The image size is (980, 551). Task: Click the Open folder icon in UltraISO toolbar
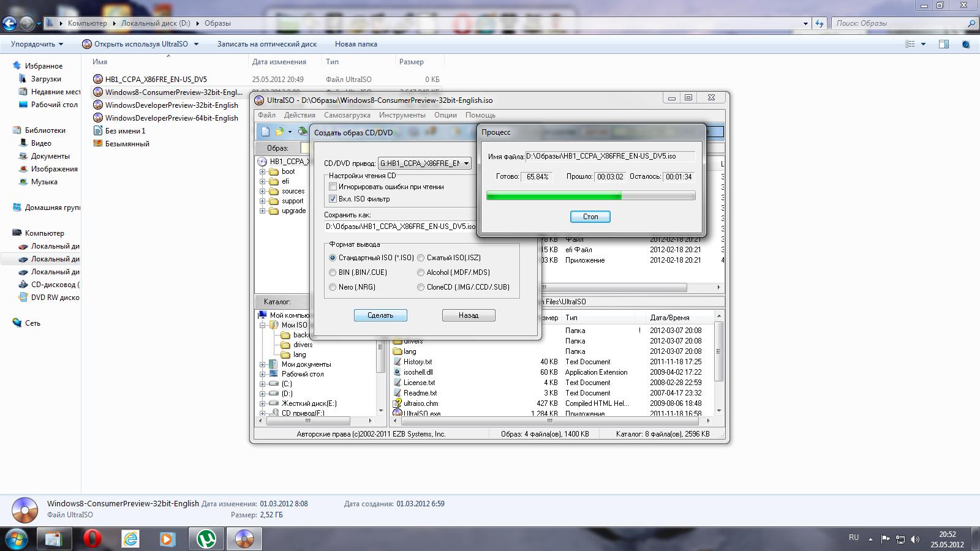(279, 132)
